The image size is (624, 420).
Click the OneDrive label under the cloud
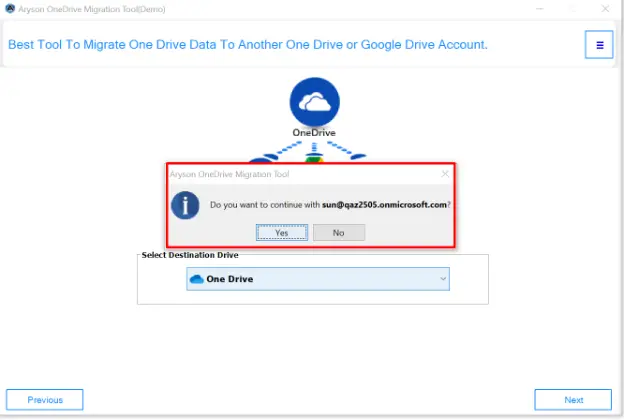click(x=314, y=132)
